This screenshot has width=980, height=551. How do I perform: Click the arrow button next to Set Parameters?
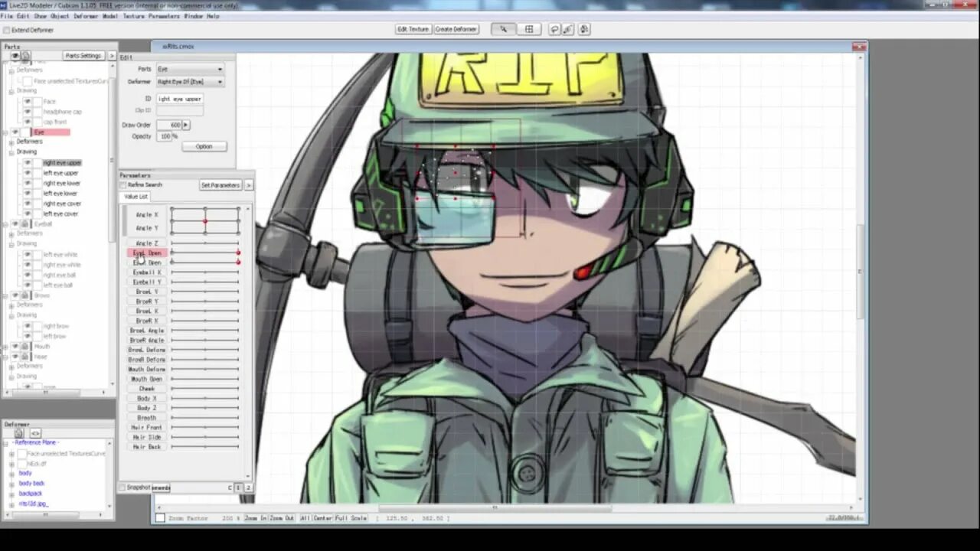(248, 185)
